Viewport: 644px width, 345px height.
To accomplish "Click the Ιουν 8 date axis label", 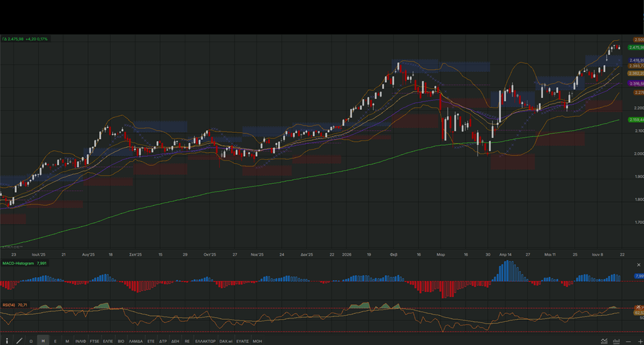I will click(597, 255).
